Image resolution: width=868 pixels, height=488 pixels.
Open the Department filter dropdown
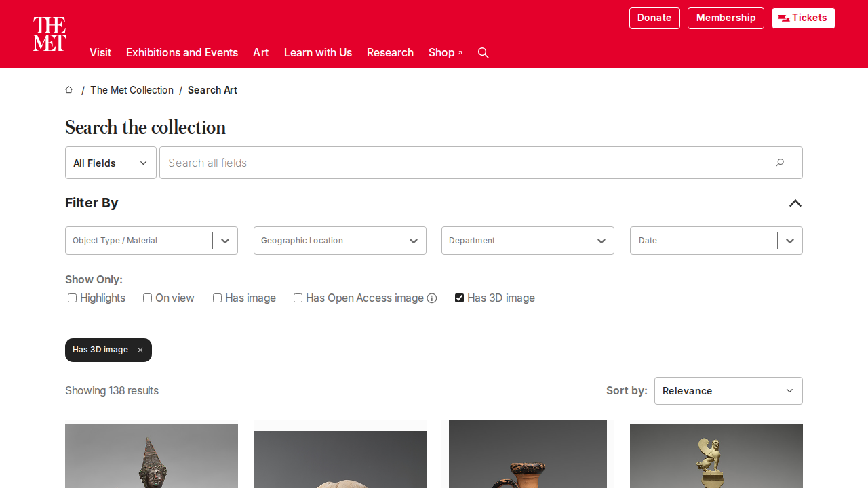[528, 241]
